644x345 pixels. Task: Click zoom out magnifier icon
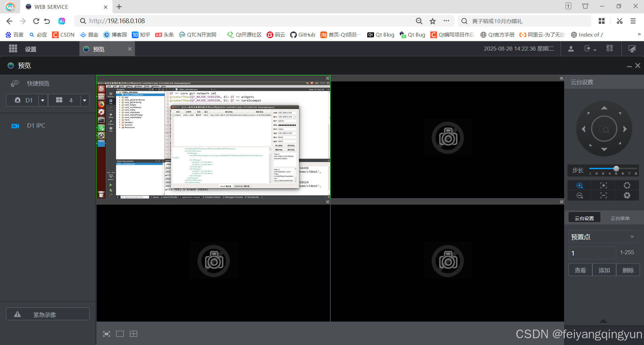[580, 196]
